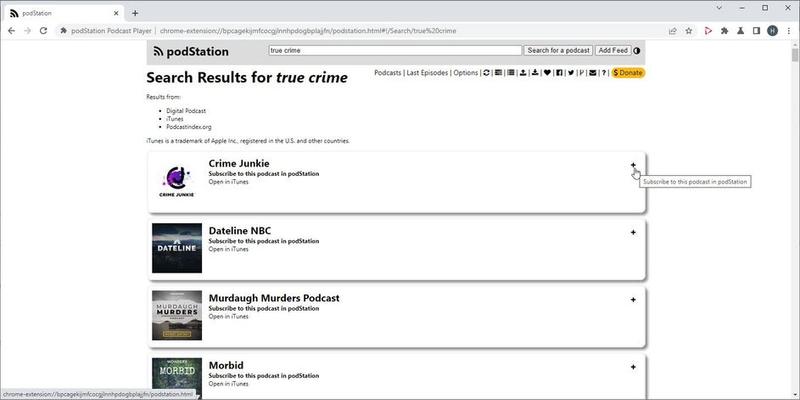Open Dateline NBC in iTunes link
Viewport: 800px width, 400px height.
click(x=229, y=249)
